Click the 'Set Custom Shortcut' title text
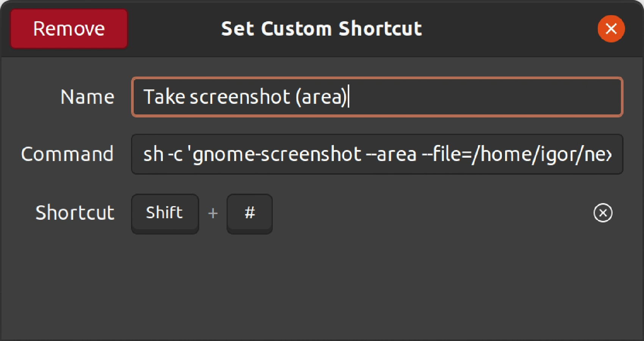Viewport: 644px width, 341px height. tap(321, 29)
